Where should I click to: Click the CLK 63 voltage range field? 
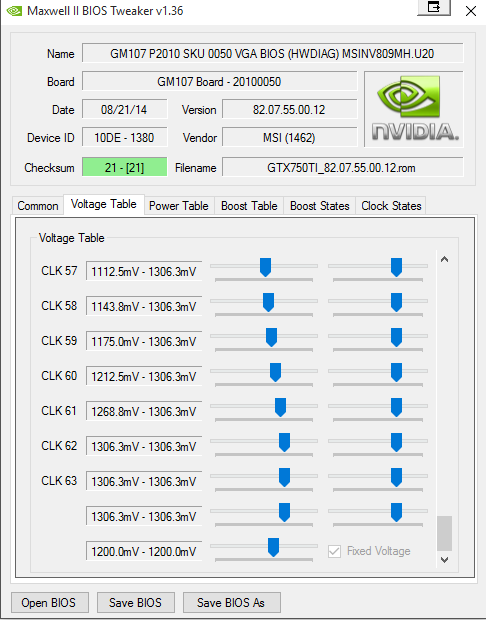[144, 482]
